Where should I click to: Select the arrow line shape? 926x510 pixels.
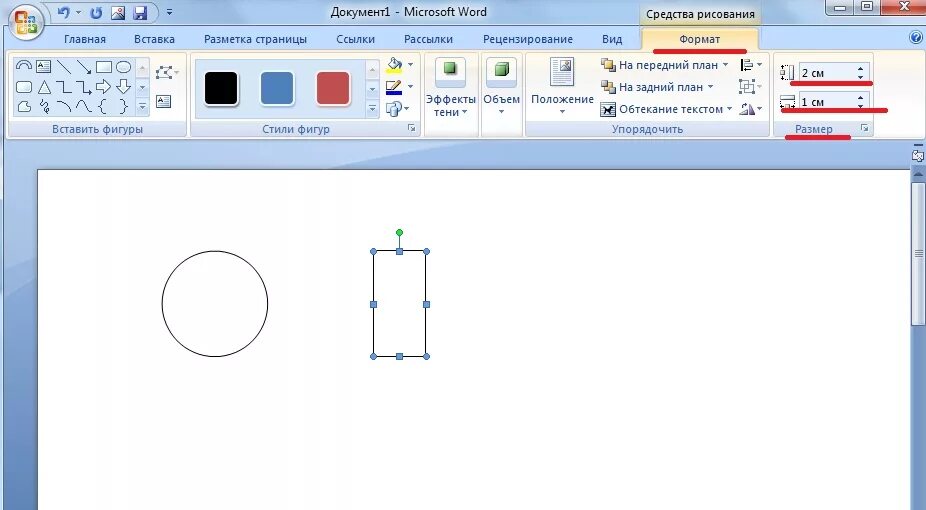(84, 67)
